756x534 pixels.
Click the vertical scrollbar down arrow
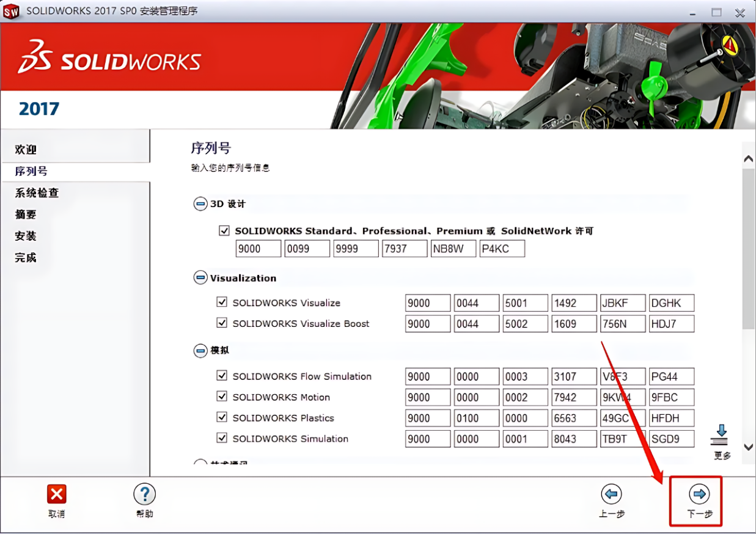748,447
